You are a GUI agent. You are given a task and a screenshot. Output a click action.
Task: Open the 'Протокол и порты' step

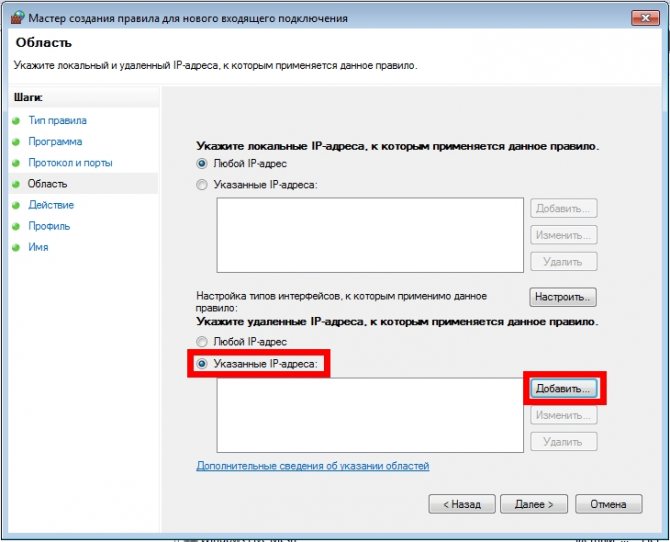pos(70,162)
